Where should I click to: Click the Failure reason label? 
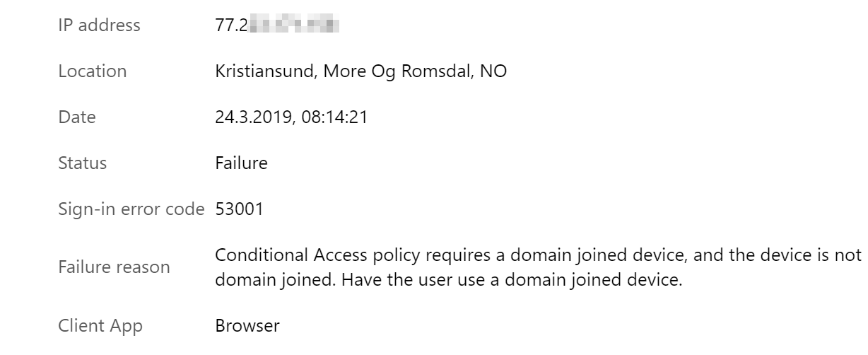click(114, 267)
